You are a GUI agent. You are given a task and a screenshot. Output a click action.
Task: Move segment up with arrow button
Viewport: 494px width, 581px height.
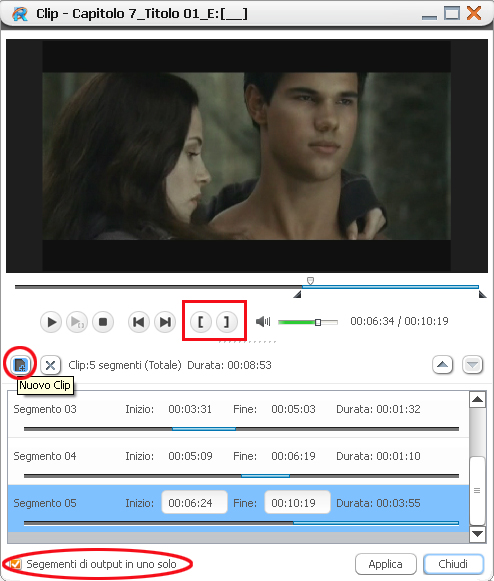tap(442, 365)
